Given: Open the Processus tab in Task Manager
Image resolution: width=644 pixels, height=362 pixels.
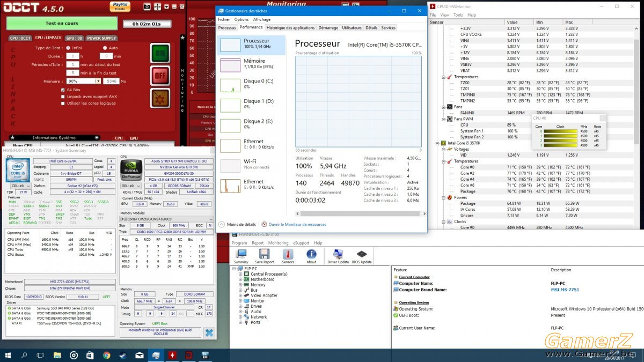Looking at the screenshot, I should [x=227, y=28].
